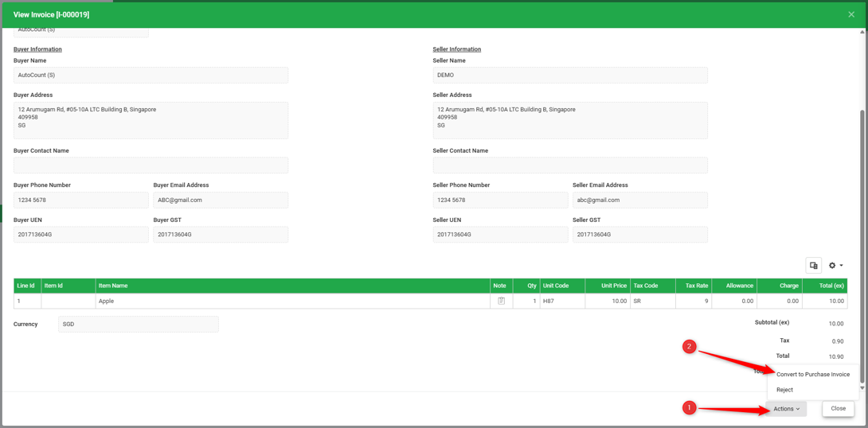Click the table layout icon above the grid
868x428 pixels.
pyautogui.click(x=813, y=266)
